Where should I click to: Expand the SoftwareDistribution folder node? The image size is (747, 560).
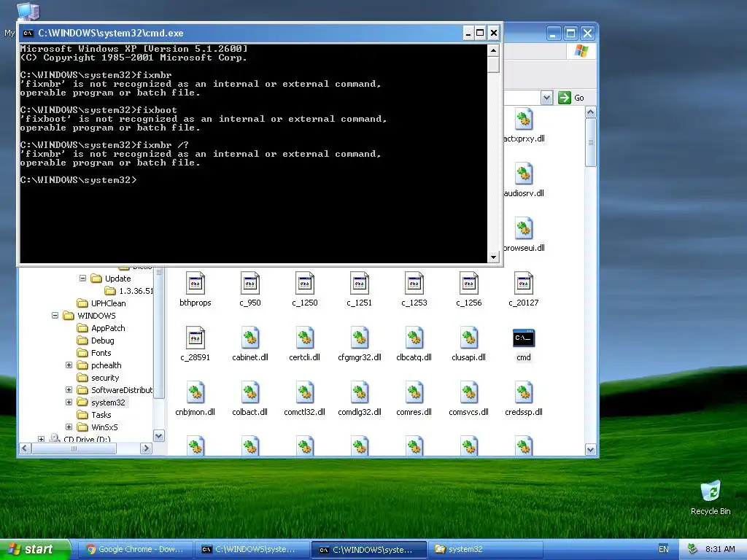click(x=69, y=389)
